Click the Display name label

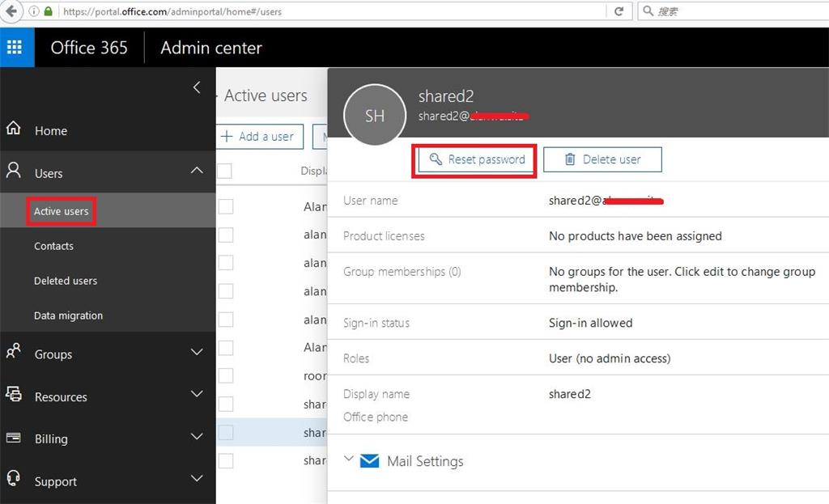[x=376, y=394]
